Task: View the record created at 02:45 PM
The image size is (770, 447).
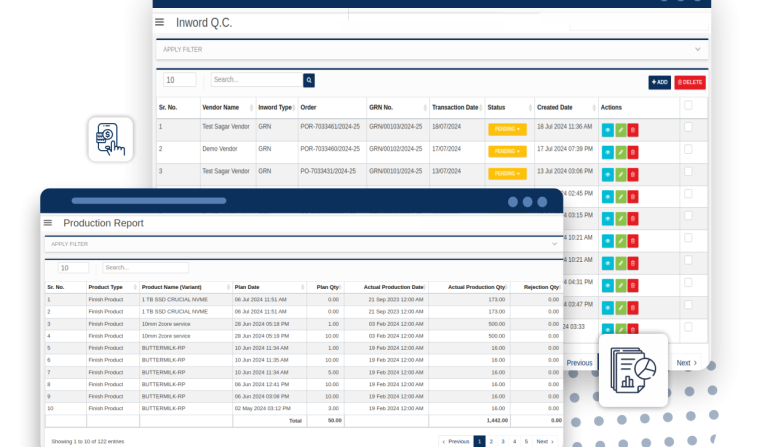Action: tap(607, 196)
